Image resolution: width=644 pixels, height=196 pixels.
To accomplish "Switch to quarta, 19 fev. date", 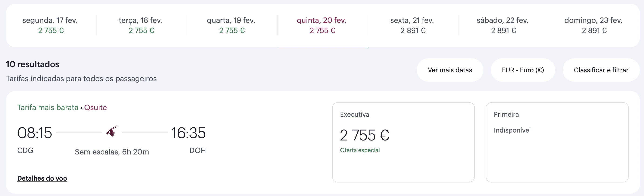I will point(232,25).
